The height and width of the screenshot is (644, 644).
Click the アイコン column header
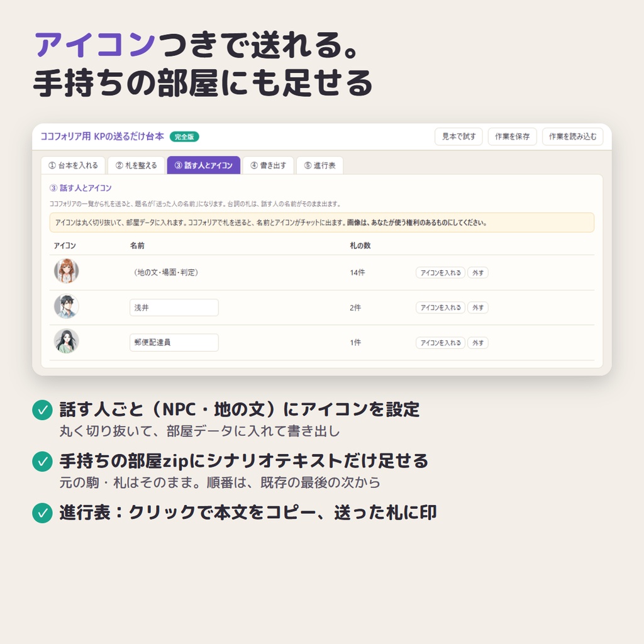point(65,246)
